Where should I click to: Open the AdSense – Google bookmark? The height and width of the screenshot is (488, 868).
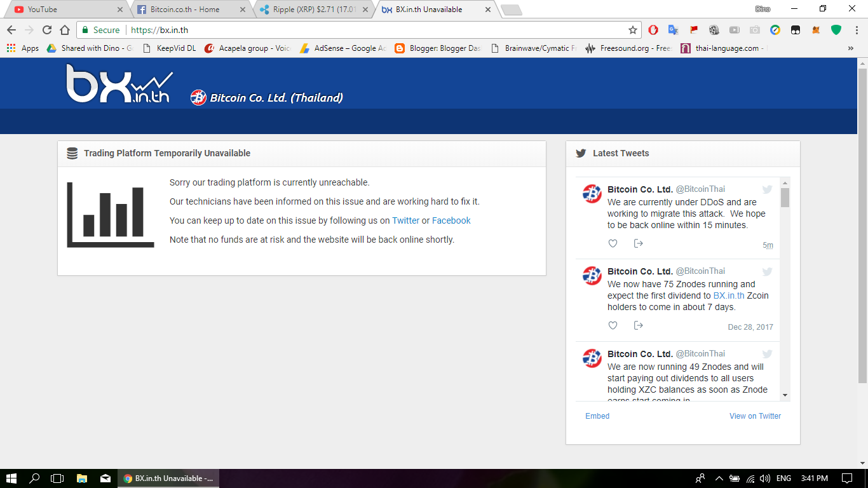pyautogui.click(x=343, y=48)
